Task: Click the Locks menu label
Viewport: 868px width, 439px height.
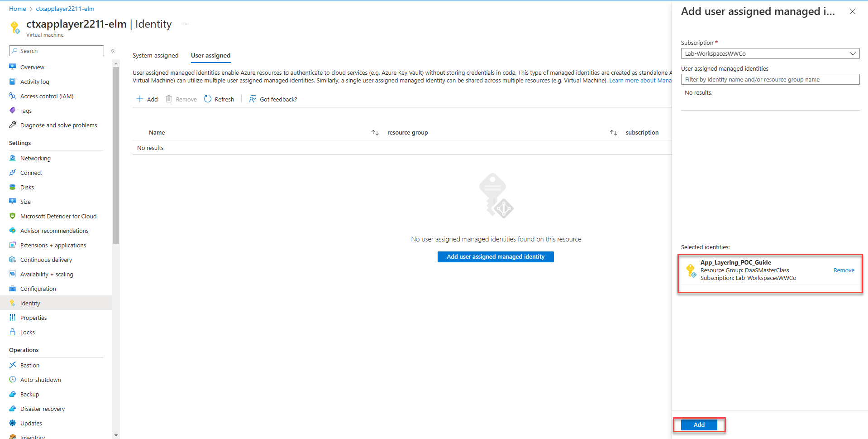Action: tap(28, 332)
